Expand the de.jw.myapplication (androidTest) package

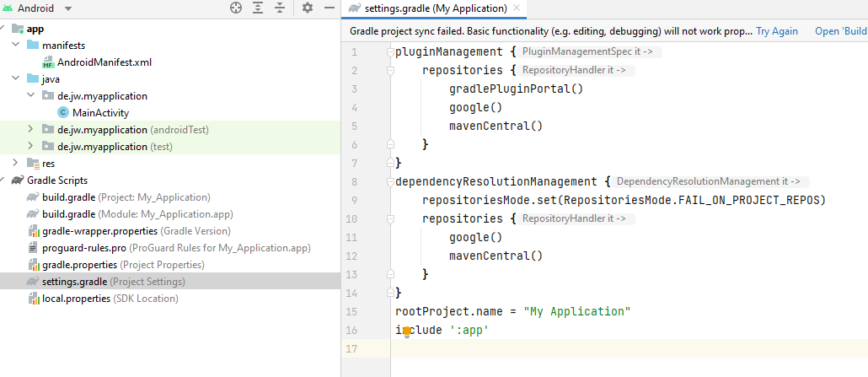(x=30, y=129)
